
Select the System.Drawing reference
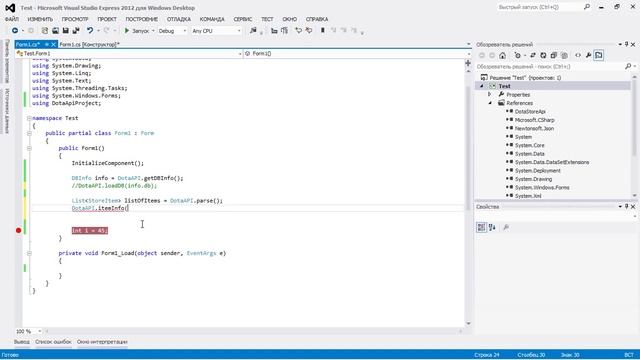coord(533,179)
